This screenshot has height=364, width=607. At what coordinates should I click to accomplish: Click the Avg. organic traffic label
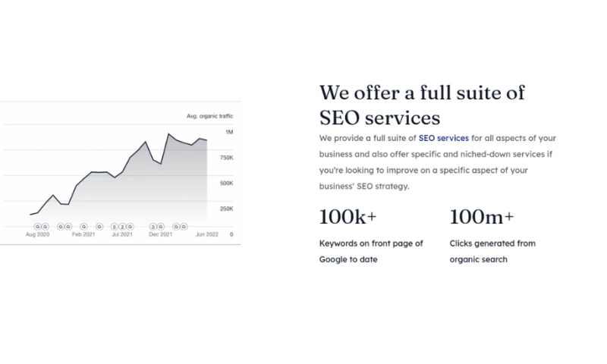[x=209, y=116]
